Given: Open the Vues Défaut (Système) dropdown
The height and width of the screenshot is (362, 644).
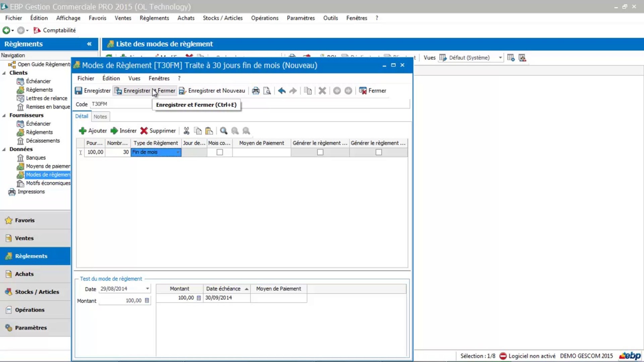Looking at the screenshot, I should tap(500, 58).
